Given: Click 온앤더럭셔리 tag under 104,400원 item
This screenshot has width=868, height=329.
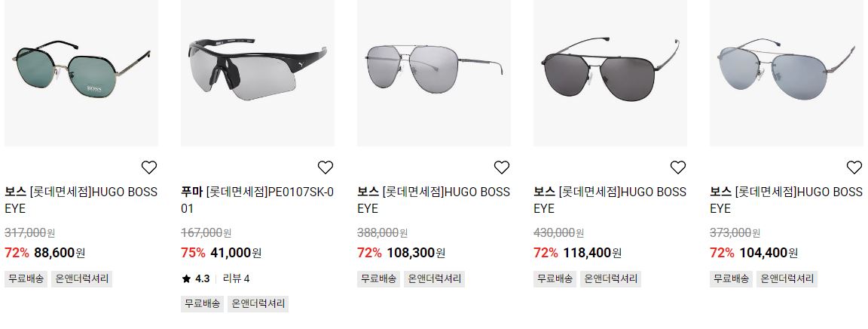Looking at the screenshot, I should coord(787,278).
